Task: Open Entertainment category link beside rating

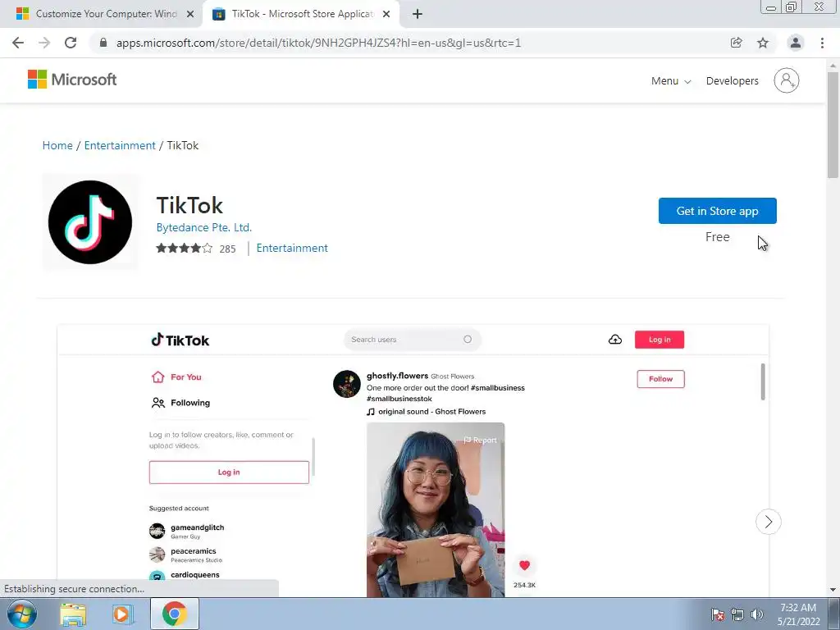Action: point(292,248)
